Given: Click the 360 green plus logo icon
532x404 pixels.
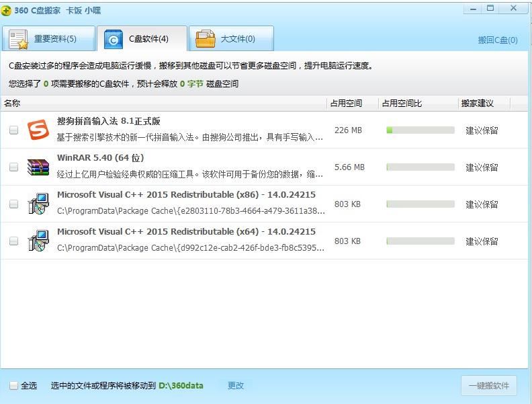Looking at the screenshot, I should [6, 11].
